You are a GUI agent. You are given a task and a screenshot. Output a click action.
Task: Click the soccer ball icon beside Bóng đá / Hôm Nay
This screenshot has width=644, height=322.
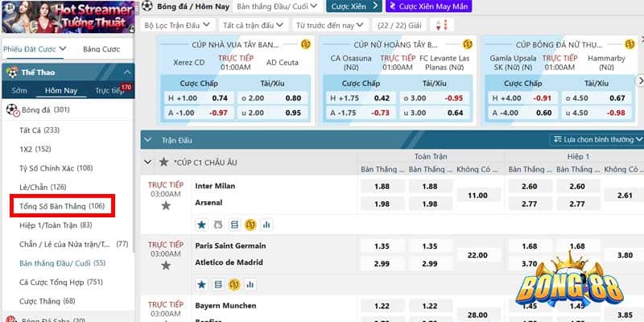[147, 6]
